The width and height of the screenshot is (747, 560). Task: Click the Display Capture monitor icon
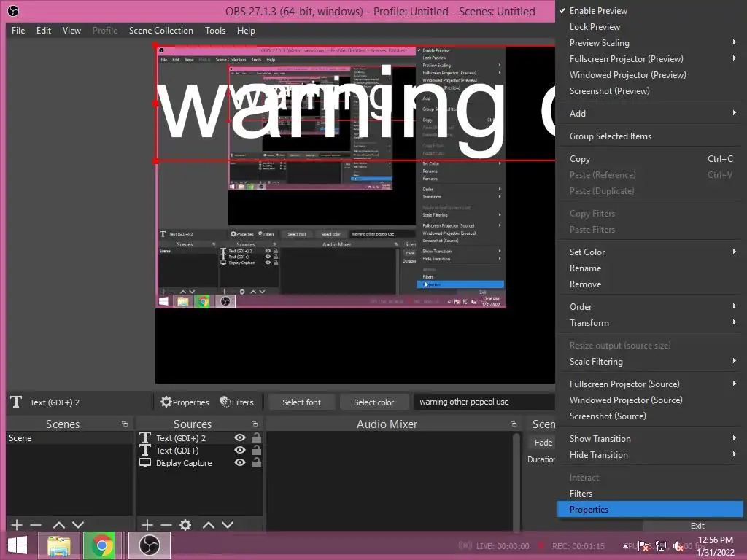(x=145, y=462)
